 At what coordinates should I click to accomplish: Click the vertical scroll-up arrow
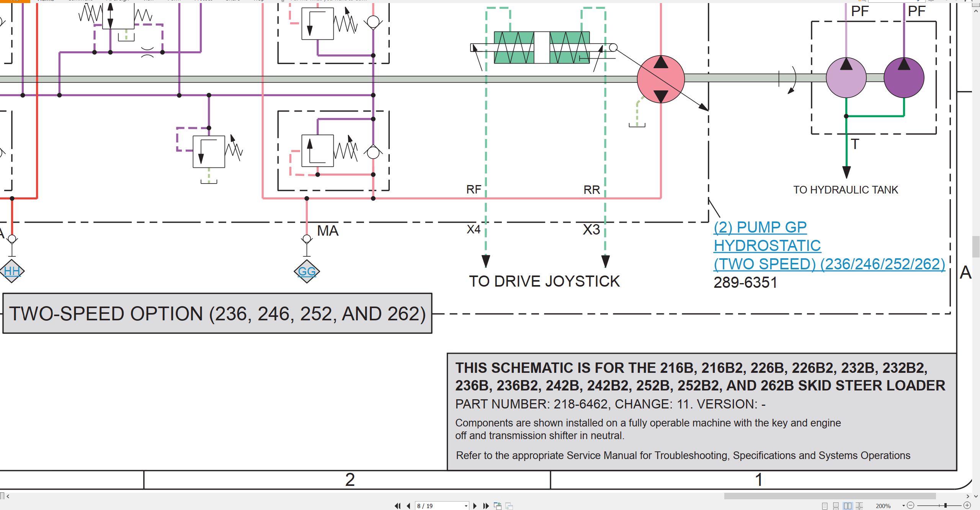[976, 11]
